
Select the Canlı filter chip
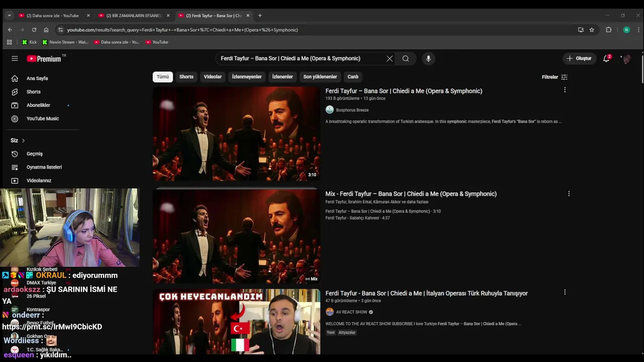coord(353,77)
